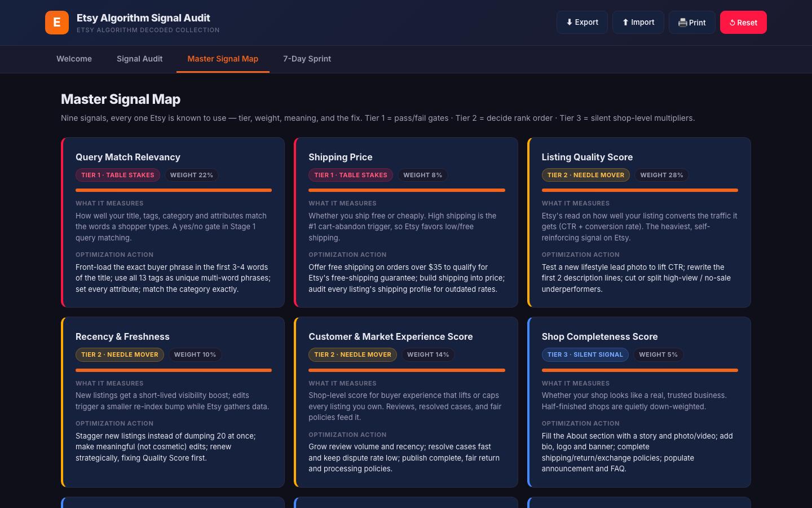Click the Tier 3 Silent Signal badge
Viewport: 812px width, 508px height.
pyautogui.click(x=585, y=354)
